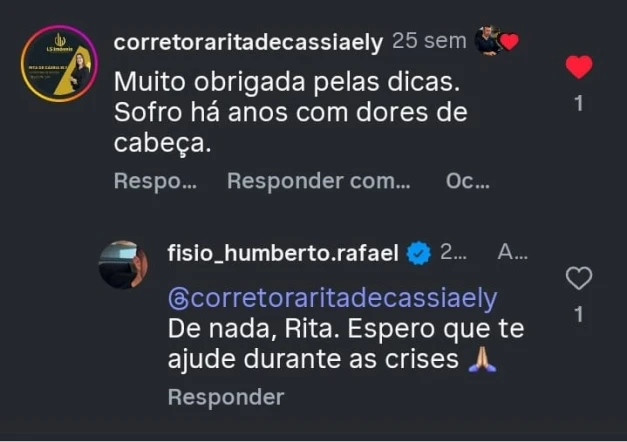This screenshot has width=627, height=442.
Task: Click the "25 sem" timestamp
Action: click(430, 42)
